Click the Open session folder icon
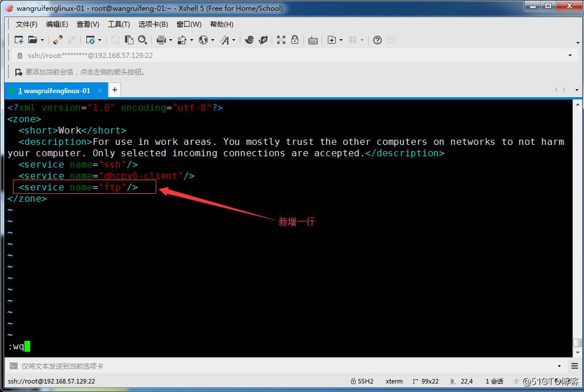The image size is (584, 392). click(x=33, y=40)
